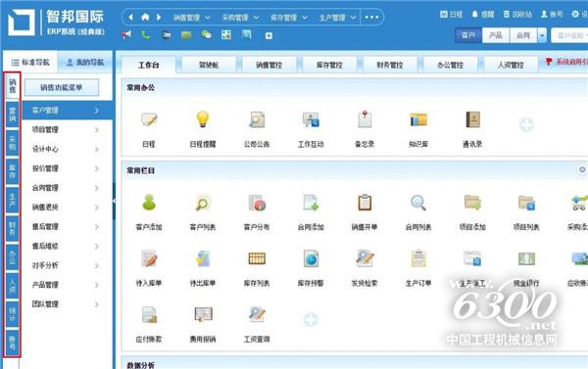Select 库存 in vertical module strip

pyautogui.click(x=13, y=171)
